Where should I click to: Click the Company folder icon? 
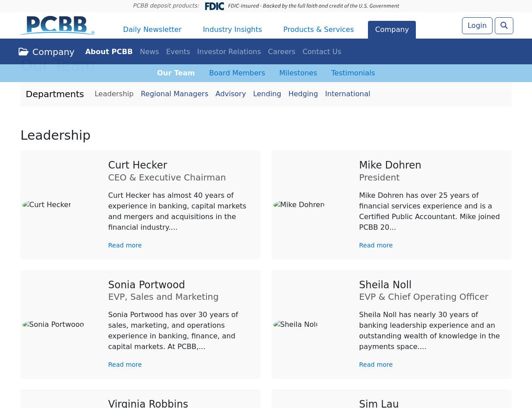(x=23, y=52)
